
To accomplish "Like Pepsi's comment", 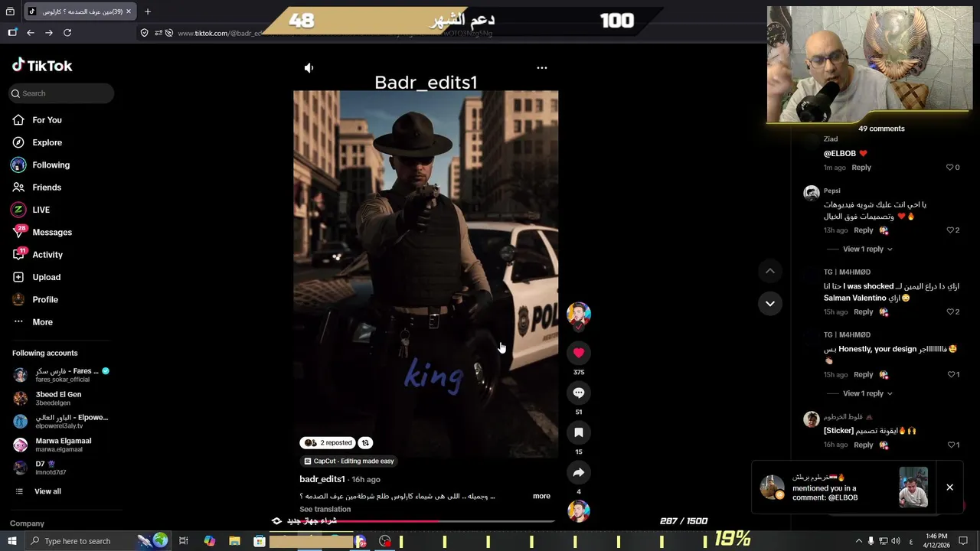I will pos(950,230).
